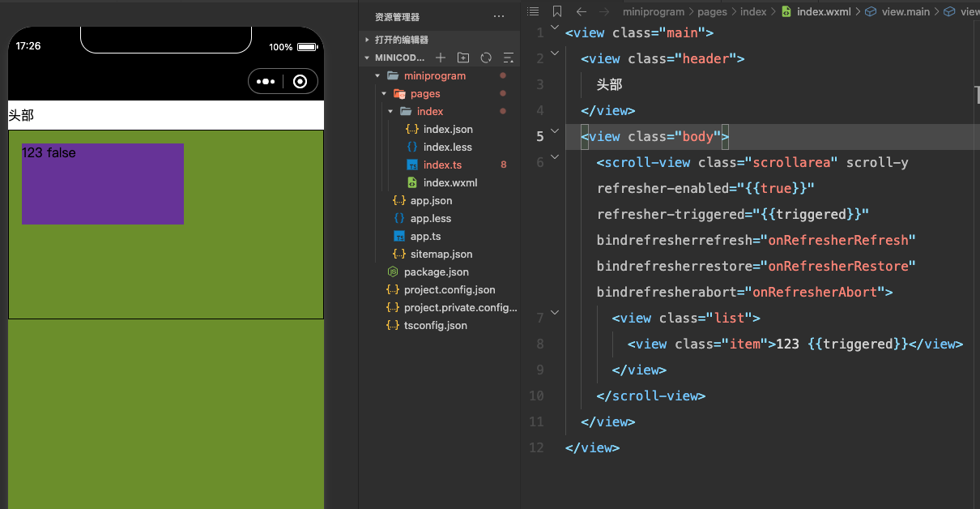
Task: Click the index.wxml breadcrumb segment
Action: 824,11
